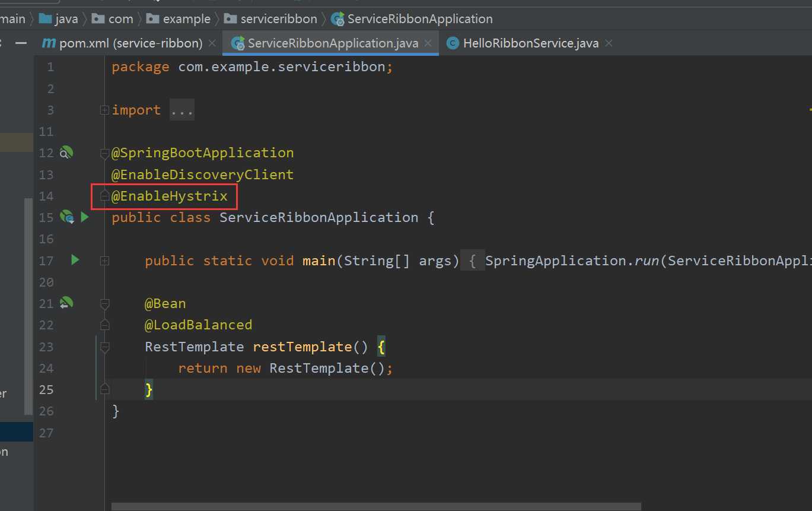The height and width of the screenshot is (511, 812).
Task: Click the editor horizontal scrollbar
Action: (376, 506)
